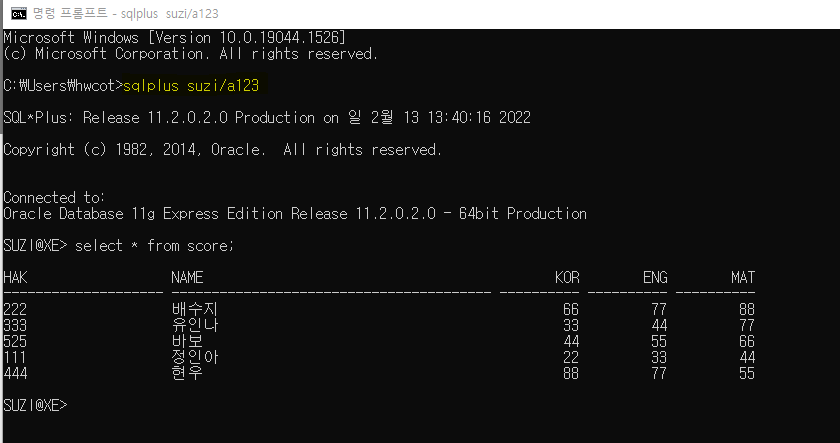Click KOR score 44 in 바보 row

pos(571,341)
